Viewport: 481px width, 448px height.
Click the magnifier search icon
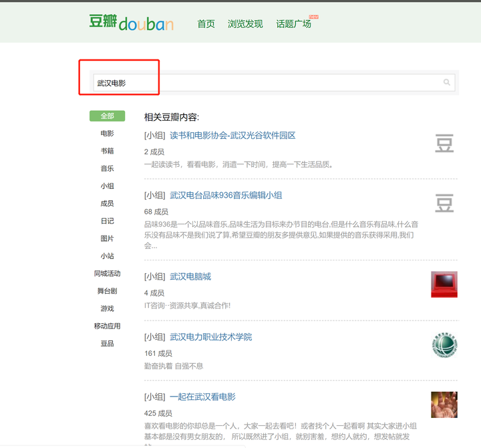pyautogui.click(x=447, y=82)
